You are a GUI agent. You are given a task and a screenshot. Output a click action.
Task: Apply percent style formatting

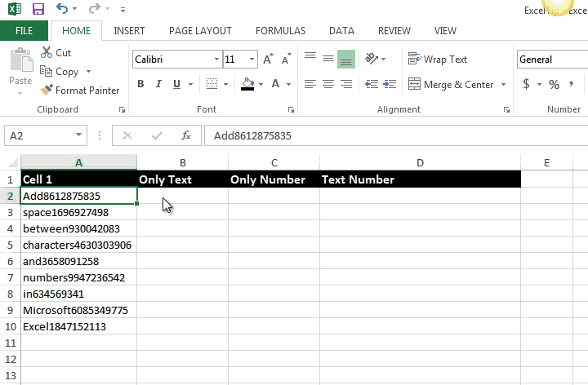(554, 84)
